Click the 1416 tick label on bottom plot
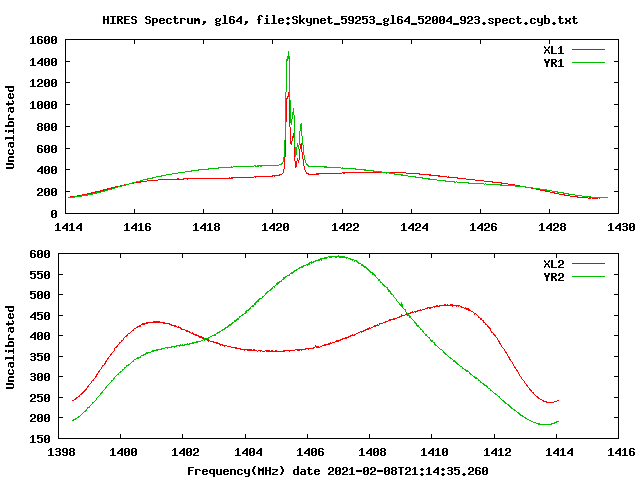 (621, 452)
